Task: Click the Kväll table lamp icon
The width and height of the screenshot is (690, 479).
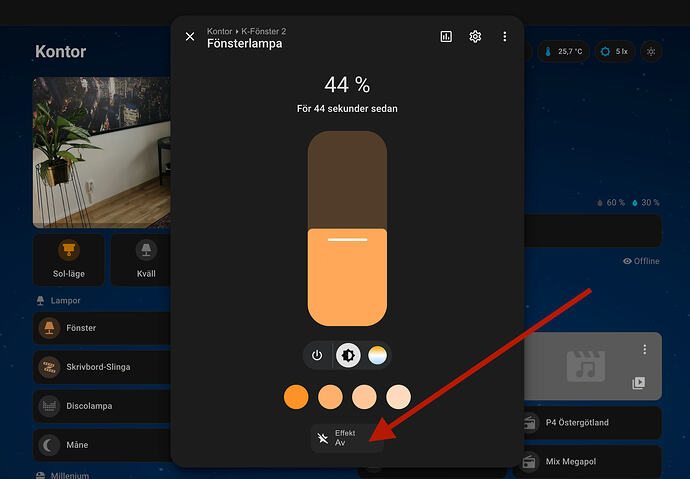Action: [146, 249]
